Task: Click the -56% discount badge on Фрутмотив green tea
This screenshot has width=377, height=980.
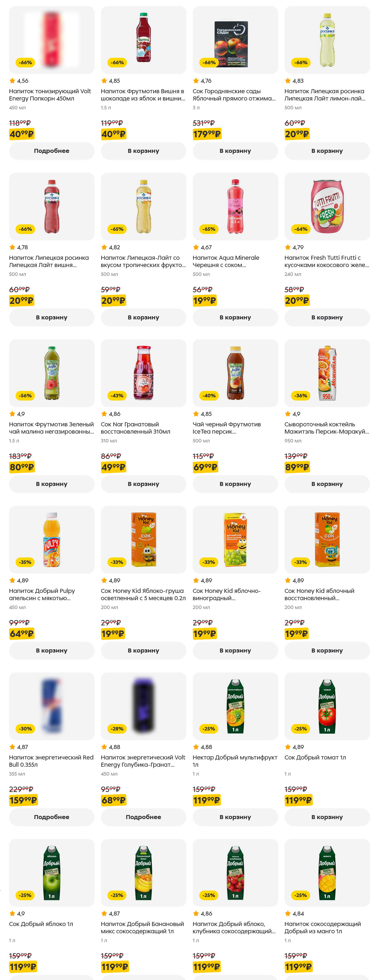Action: click(26, 396)
